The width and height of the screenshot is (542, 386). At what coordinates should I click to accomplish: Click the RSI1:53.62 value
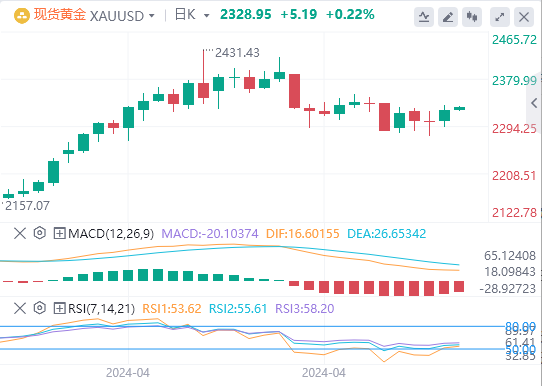[x=172, y=308]
